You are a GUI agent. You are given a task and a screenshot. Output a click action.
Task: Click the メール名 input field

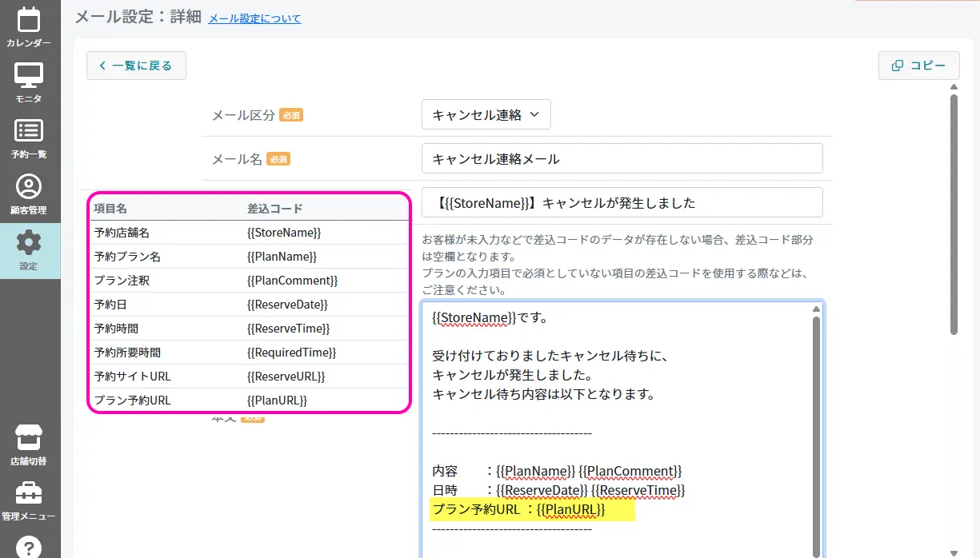pos(622,158)
